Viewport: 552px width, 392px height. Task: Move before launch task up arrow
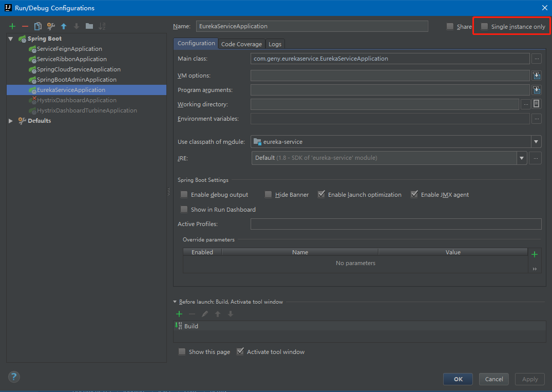218,314
